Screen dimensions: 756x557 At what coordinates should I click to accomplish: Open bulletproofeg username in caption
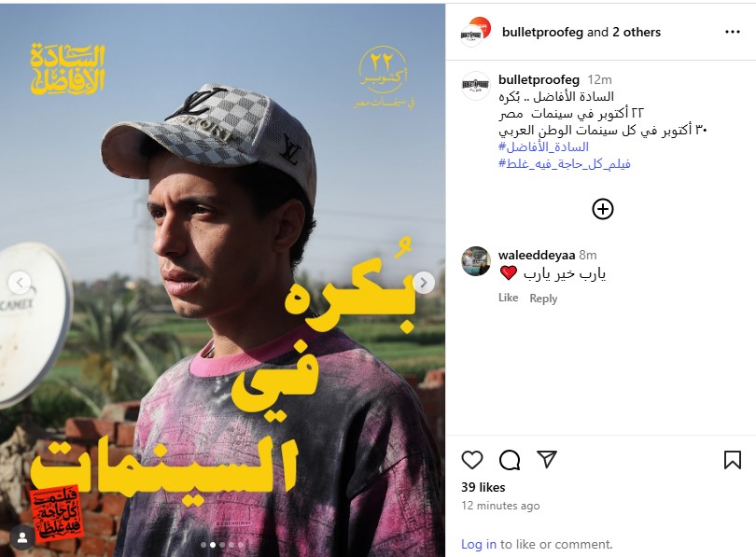[x=539, y=79]
